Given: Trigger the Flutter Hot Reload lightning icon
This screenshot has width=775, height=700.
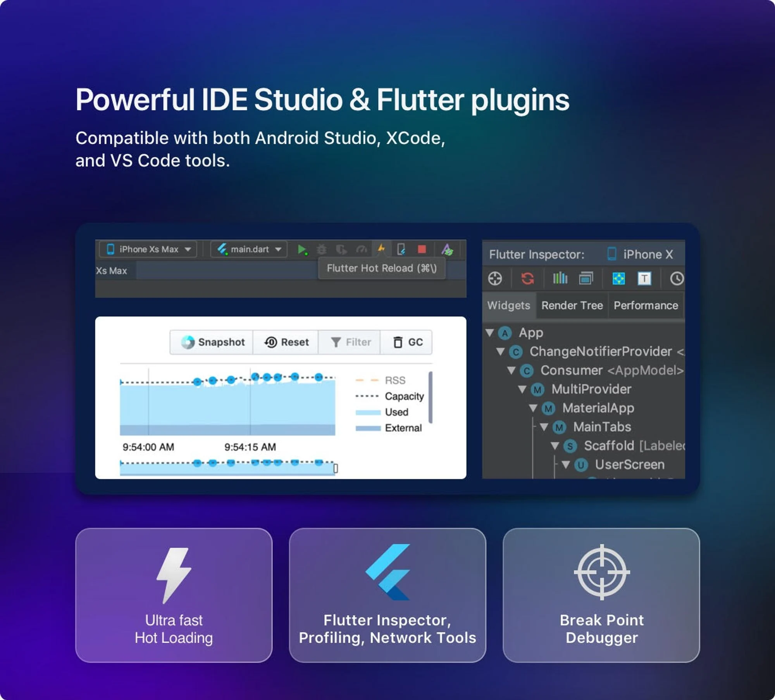Looking at the screenshot, I should click(x=382, y=248).
